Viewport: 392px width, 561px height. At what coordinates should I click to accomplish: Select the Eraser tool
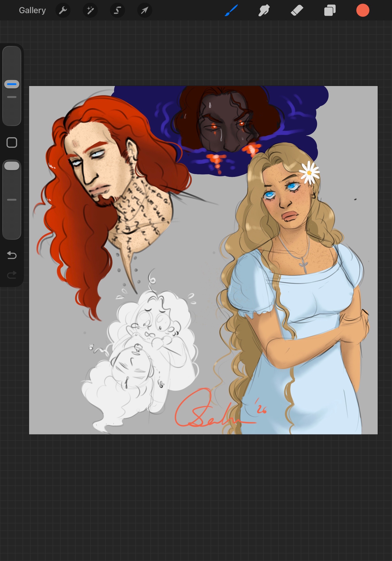click(297, 11)
